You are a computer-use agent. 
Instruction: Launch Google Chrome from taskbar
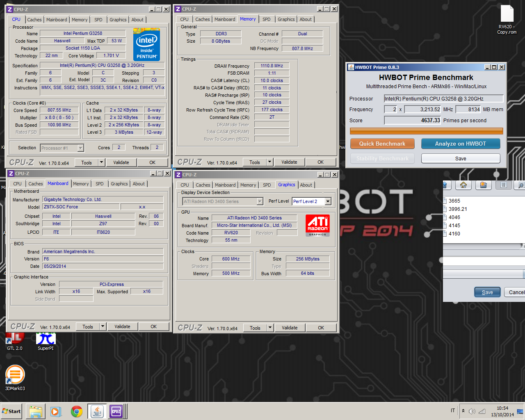[x=76, y=411]
